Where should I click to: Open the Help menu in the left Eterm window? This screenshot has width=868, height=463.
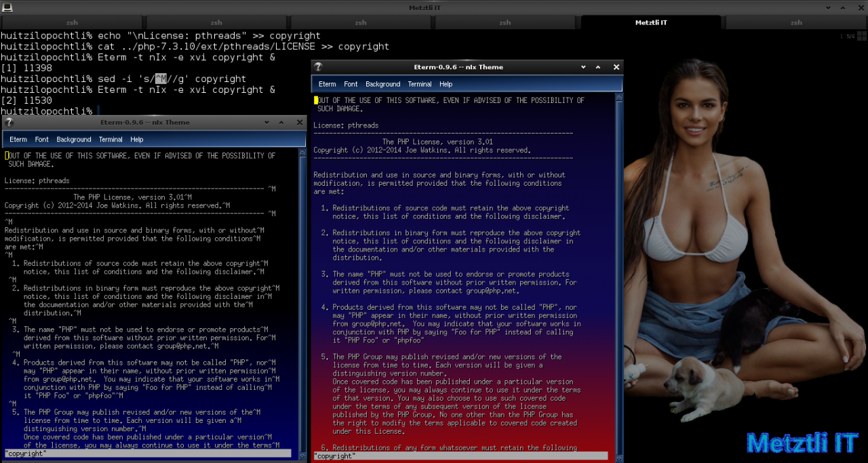click(137, 140)
